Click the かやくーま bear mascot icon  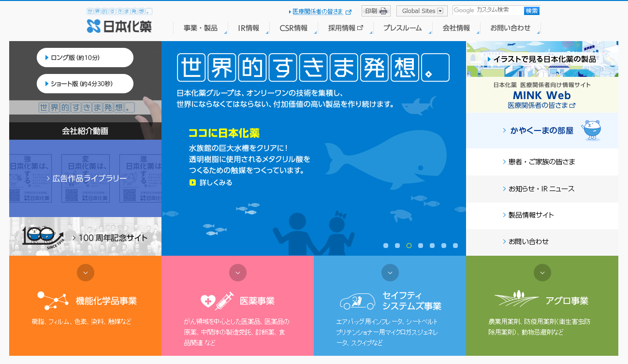click(x=591, y=130)
